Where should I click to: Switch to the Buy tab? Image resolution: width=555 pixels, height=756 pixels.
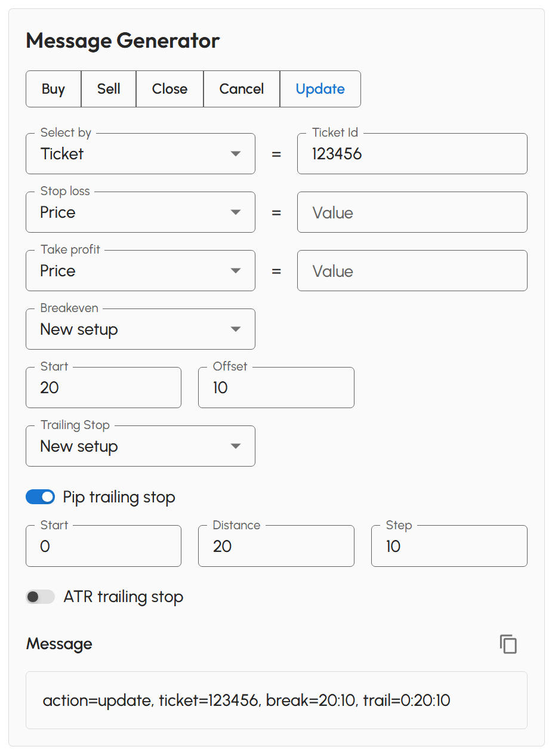click(x=53, y=88)
